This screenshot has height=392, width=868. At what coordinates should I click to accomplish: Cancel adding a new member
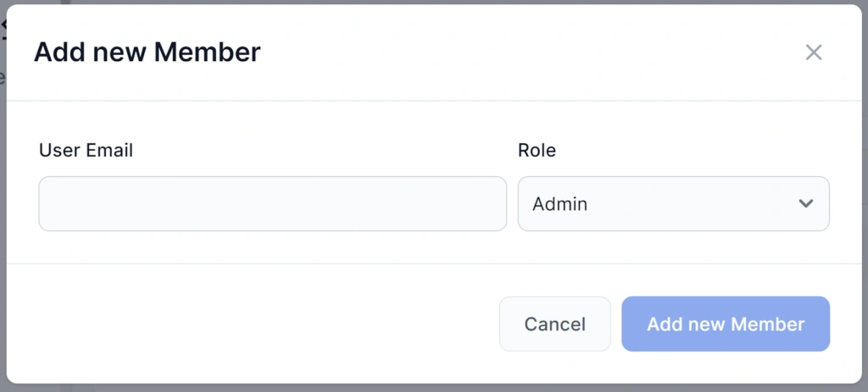pos(554,323)
